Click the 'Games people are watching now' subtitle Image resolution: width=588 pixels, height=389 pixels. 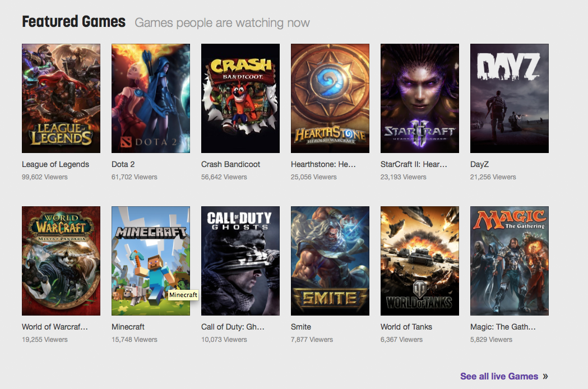tap(222, 23)
